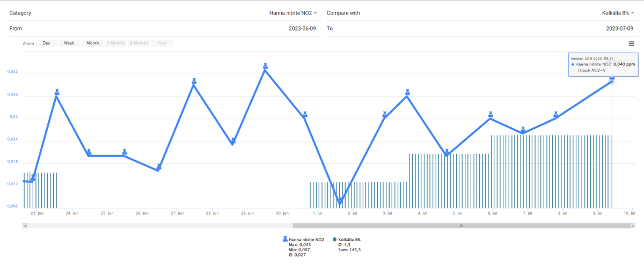
Task: Click the To date field 2023-07-09
Action: [620, 28]
